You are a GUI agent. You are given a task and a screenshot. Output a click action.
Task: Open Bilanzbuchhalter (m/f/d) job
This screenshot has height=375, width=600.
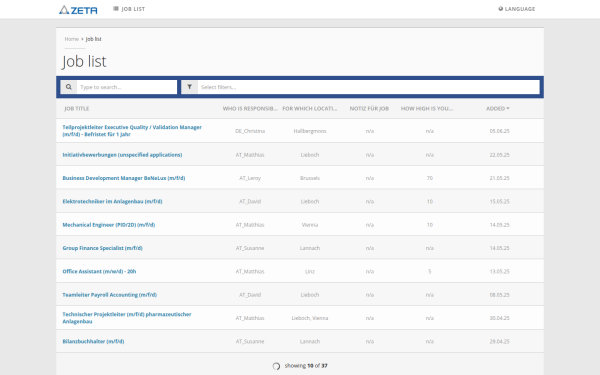coord(93,342)
